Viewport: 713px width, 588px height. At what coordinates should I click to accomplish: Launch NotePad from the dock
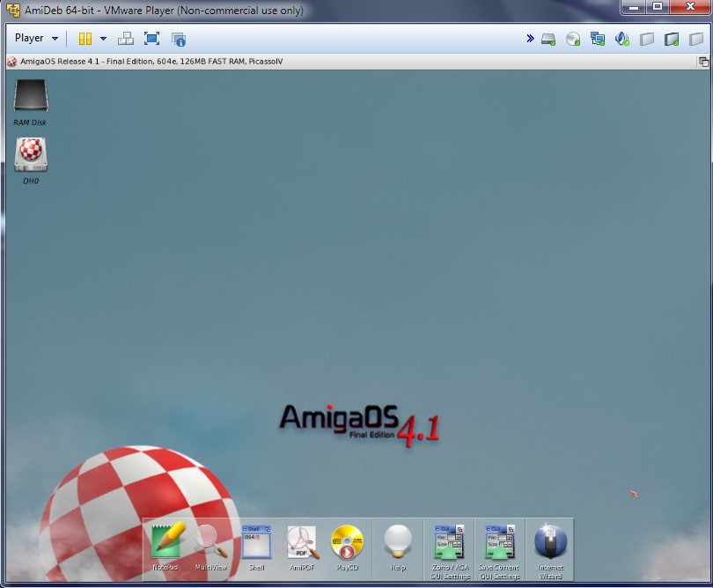point(166,542)
